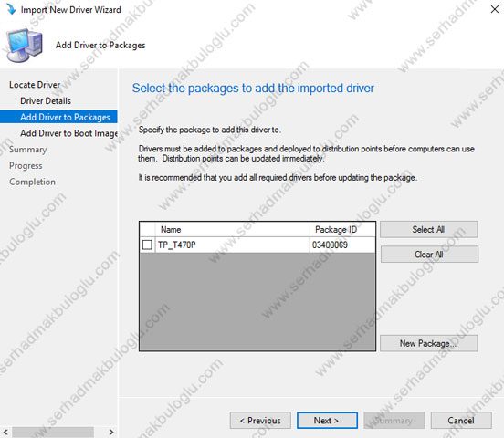Jump to Add Driver to Boot Images step
The image size is (504, 438).
pyautogui.click(x=68, y=133)
